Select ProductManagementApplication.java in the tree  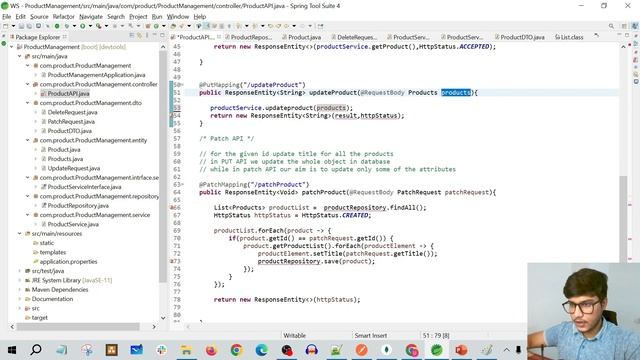pyautogui.click(x=96, y=75)
